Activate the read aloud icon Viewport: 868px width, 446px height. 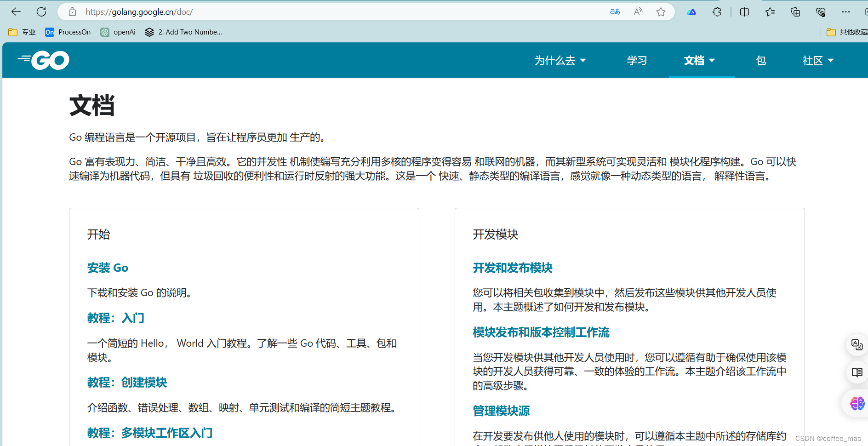click(638, 12)
